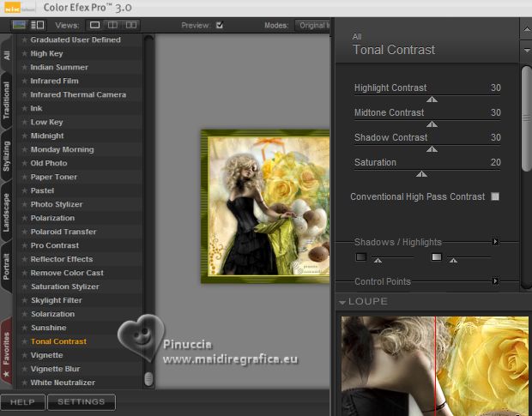
Task: Click the shadows protection slider handle
Action: (378, 261)
